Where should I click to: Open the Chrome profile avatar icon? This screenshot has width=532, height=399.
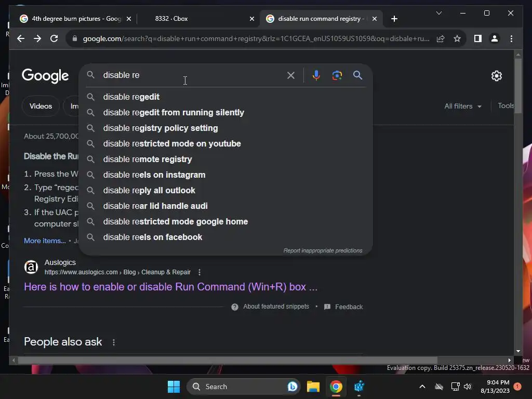495,38
